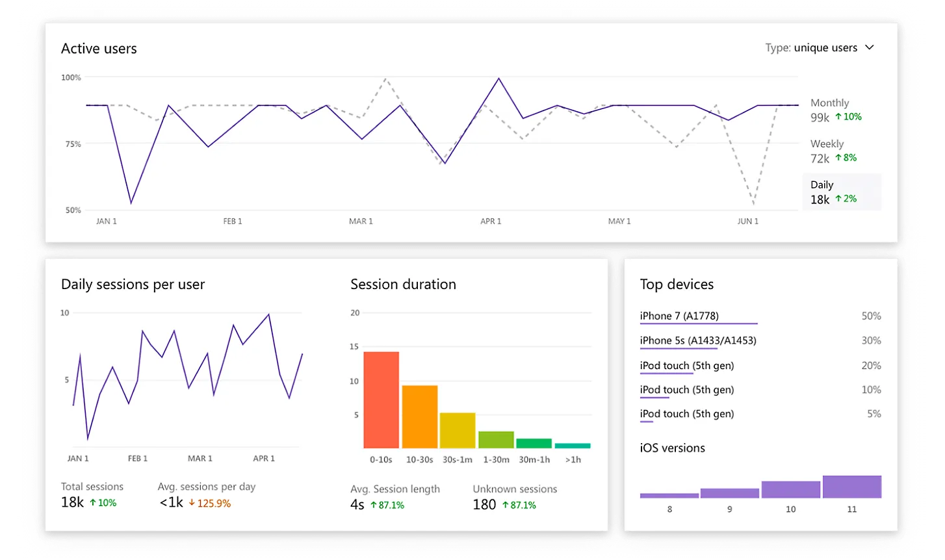Click the iPhone 5s (A1433/A1453) device entry
This screenshot has width=945, height=560.
coord(697,340)
